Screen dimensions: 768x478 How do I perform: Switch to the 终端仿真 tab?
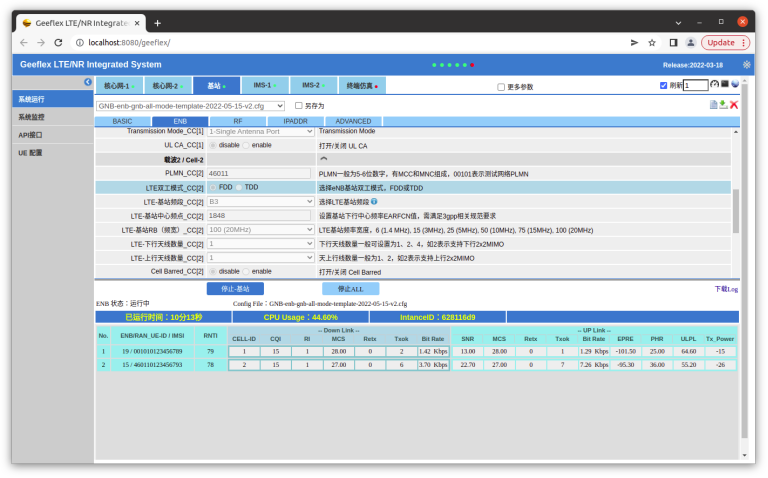coord(362,86)
